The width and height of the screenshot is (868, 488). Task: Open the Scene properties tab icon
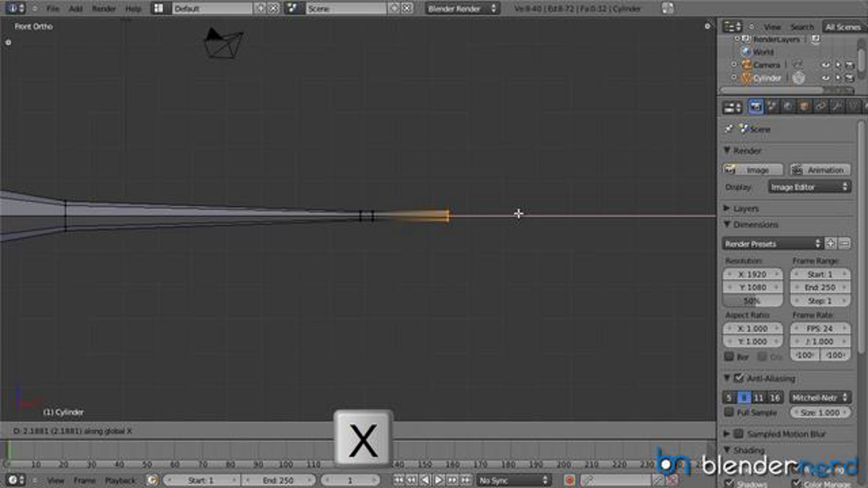772,107
